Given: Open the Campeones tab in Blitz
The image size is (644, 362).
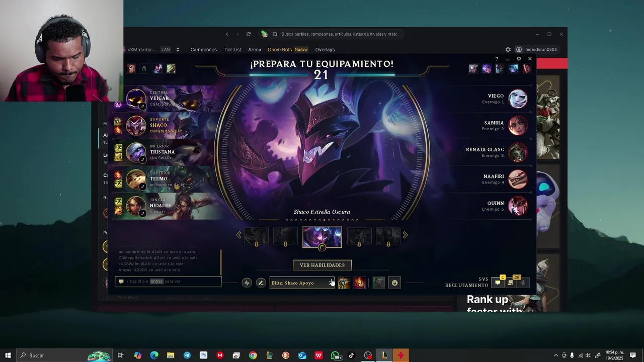Looking at the screenshot, I should click(x=203, y=50).
